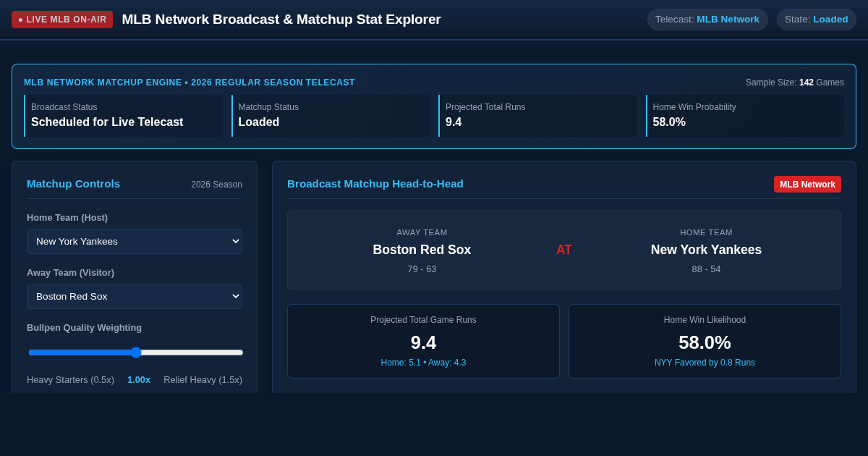Click the Heavy Starters (0.5x) label

(70, 379)
